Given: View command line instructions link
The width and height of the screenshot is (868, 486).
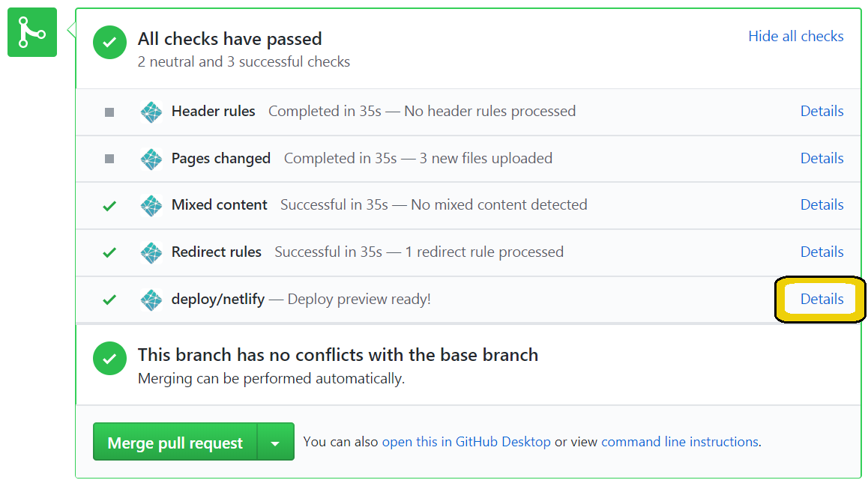Looking at the screenshot, I should point(679,442).
